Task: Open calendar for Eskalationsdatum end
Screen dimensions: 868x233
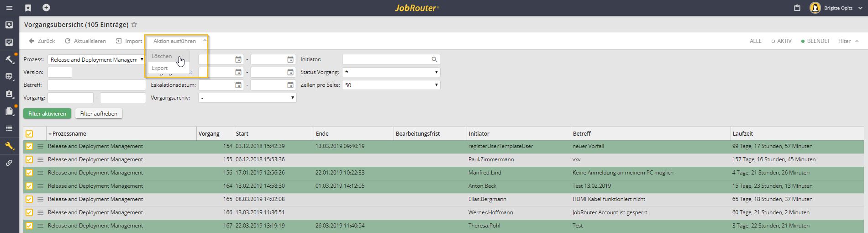Action: 290,85
